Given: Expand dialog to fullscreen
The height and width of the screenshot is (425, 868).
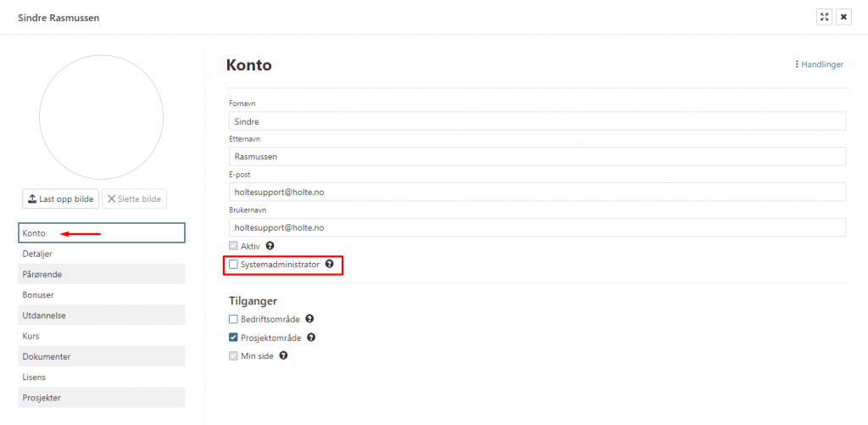Looking at the screenshot, I should 824,17.
